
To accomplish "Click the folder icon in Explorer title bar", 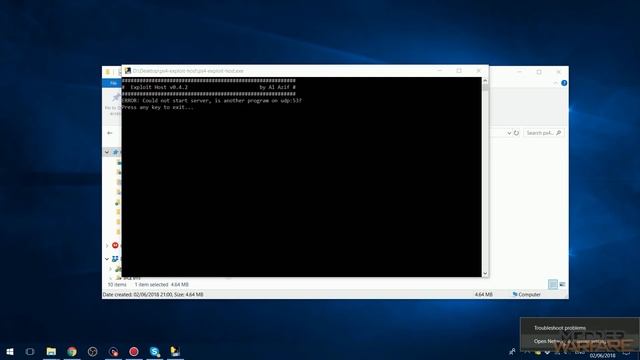I will coord(108,72).
